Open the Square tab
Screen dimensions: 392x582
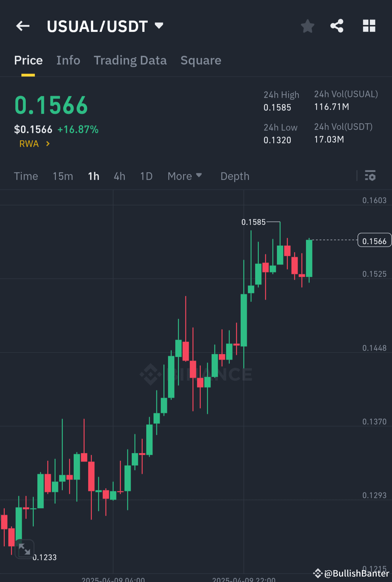(201, 60)
